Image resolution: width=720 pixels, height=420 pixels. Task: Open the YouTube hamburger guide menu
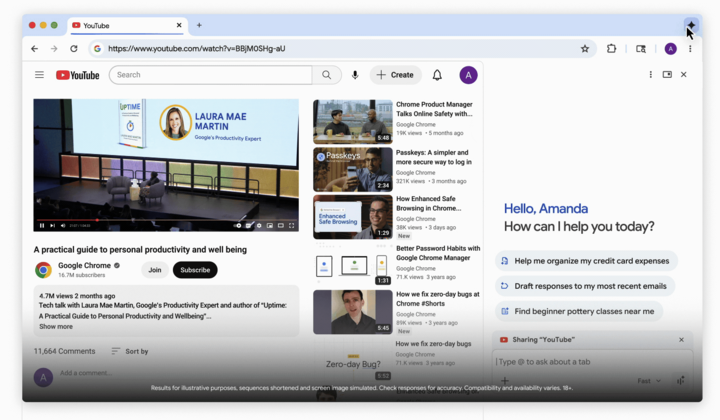pyautogui.click(x=40, y=75)
